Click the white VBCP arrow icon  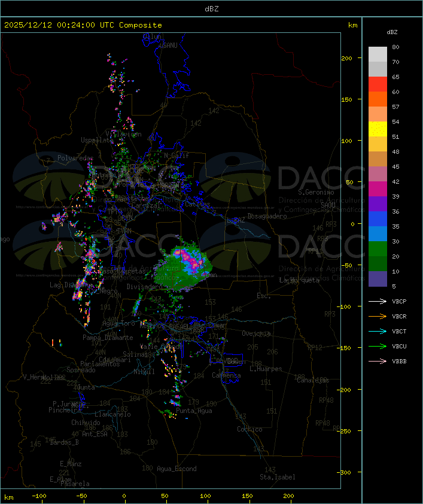coord(378,301)
